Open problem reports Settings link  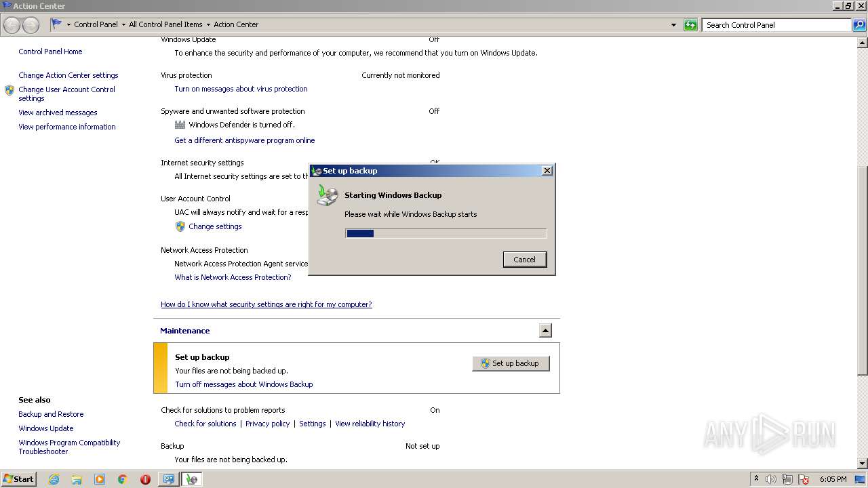click(x=313, y=424)
